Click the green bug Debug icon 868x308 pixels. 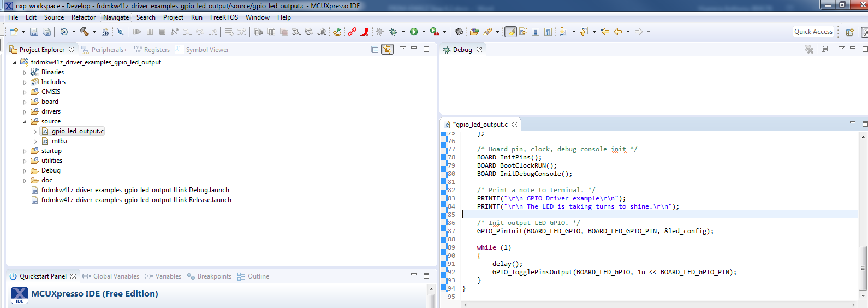tap(393, 32)
